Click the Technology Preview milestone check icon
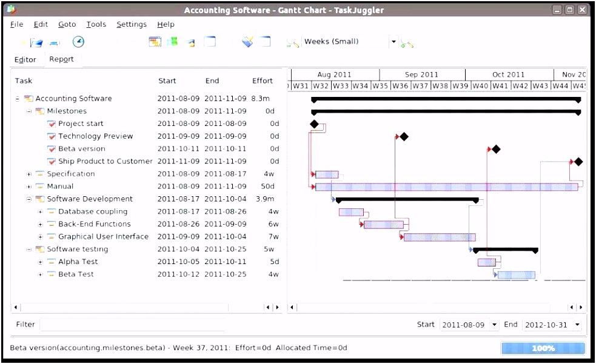 tap(52, 136)
